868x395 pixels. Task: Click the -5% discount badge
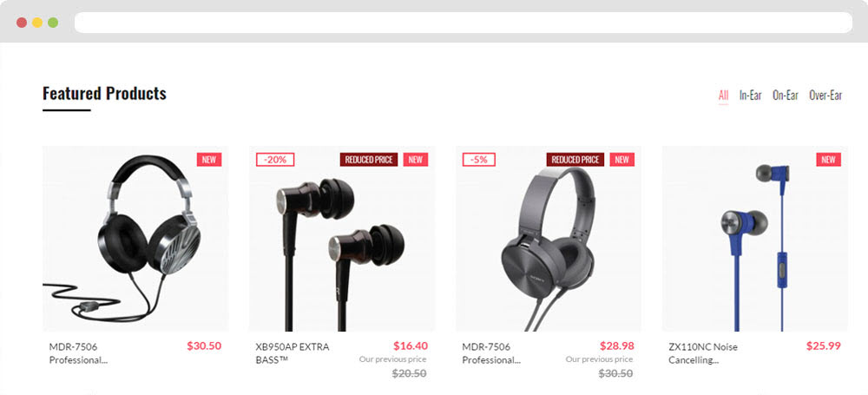tap(479, 160)
